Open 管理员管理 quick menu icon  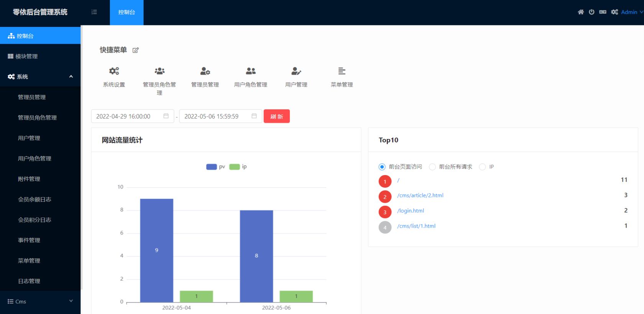pos(205,71)
